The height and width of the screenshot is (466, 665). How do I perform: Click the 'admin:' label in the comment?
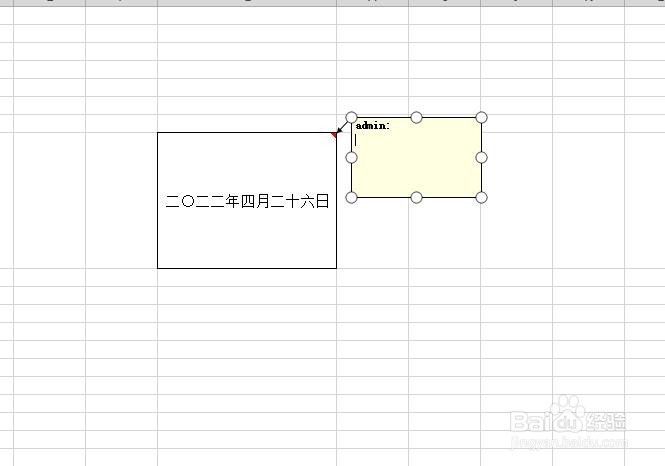tap(373, 126)
